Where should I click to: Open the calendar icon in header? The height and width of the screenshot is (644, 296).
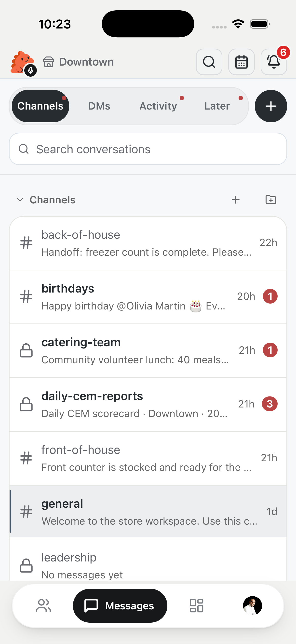pyautogui.click(x=241, y=62)
